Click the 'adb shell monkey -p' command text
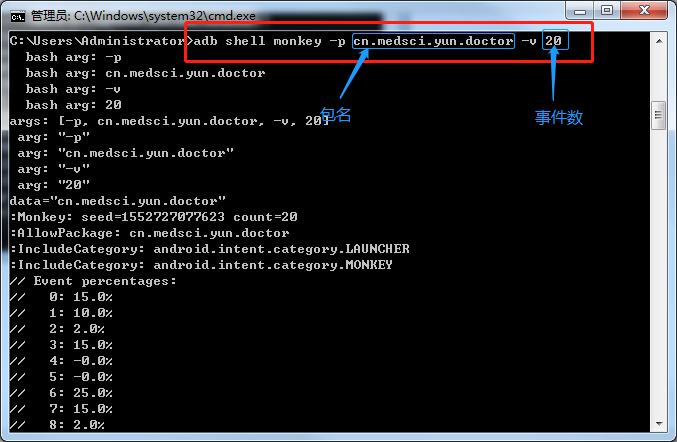Viewport: 677px width, 442px height. click(x=269, y=41)
